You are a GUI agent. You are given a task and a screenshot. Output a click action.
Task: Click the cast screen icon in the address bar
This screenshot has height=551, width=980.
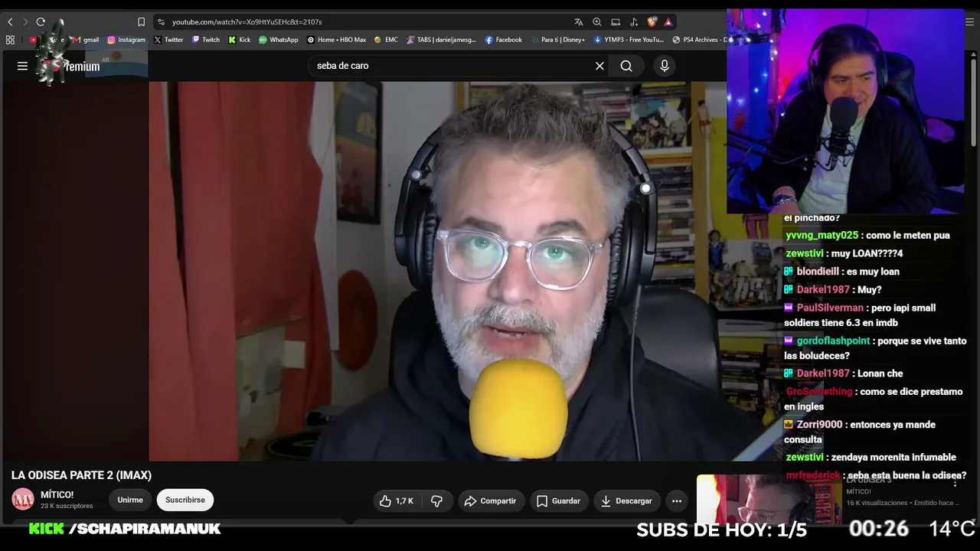click(x=616, y=22)
